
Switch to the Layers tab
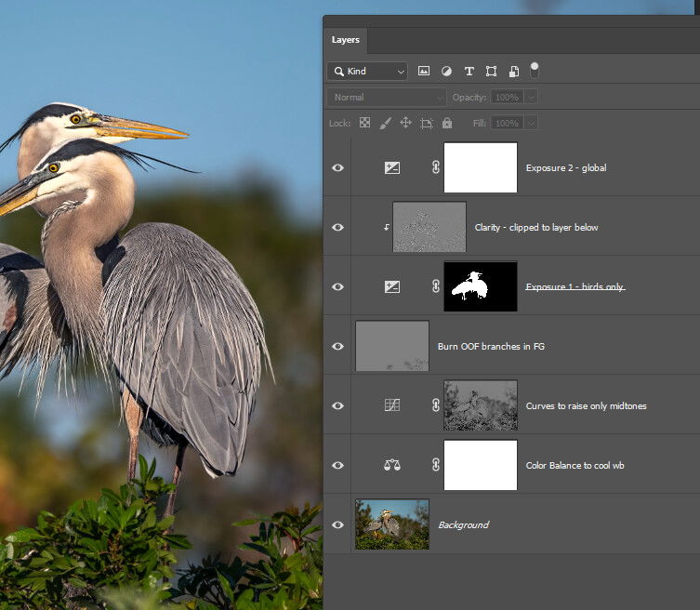(x=346, y=40)
